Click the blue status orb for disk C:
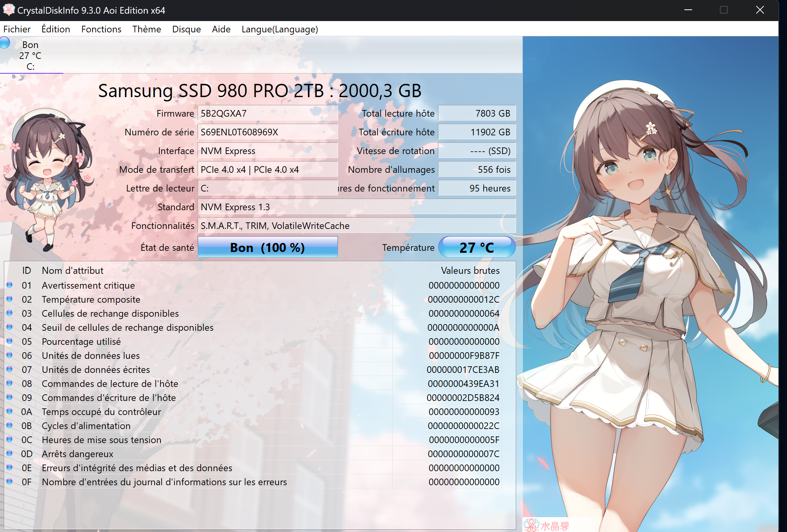Viewport: 787px width, 532px height. pos(5,42)
